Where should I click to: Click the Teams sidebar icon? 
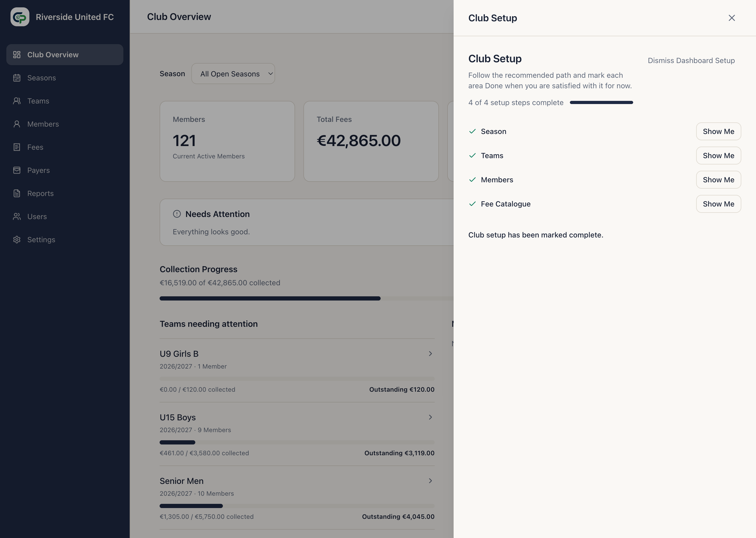(17, 101)
